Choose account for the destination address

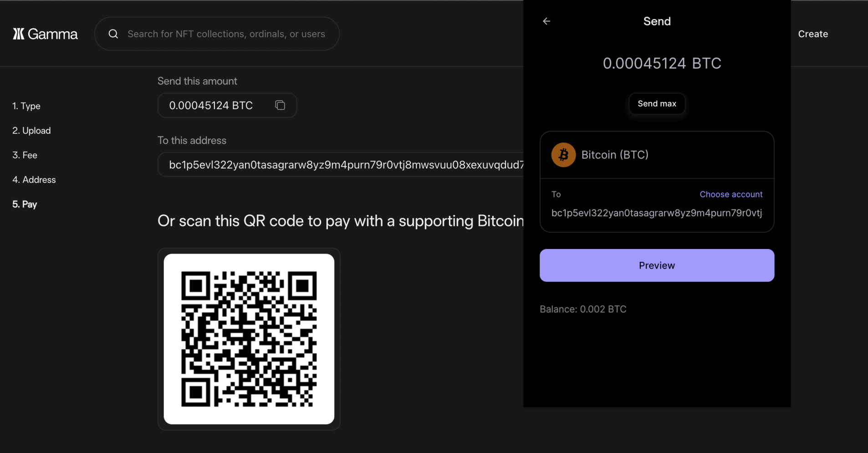[730, 194]
